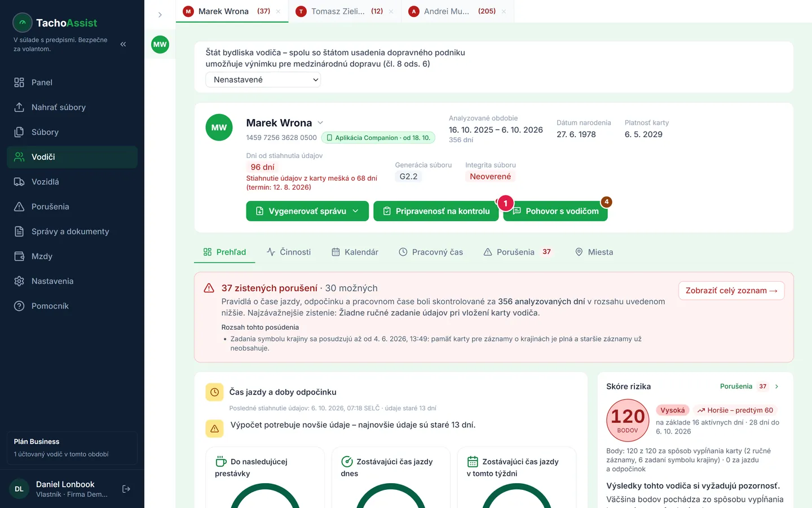The height and width of the screenshot is (508, 812).
Task: Switch to the Tomasz Zieli... driver tab
Action: (x=345, y=11)
